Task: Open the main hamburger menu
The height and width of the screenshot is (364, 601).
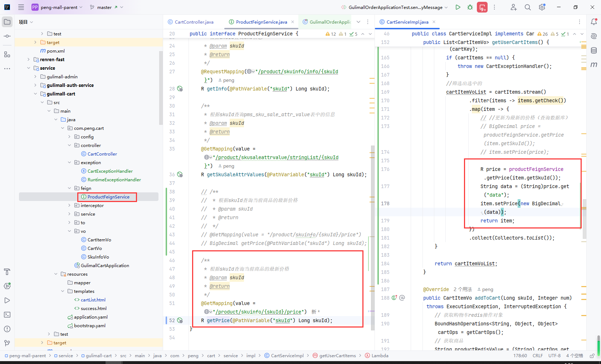Action: (x=21, y=7)
